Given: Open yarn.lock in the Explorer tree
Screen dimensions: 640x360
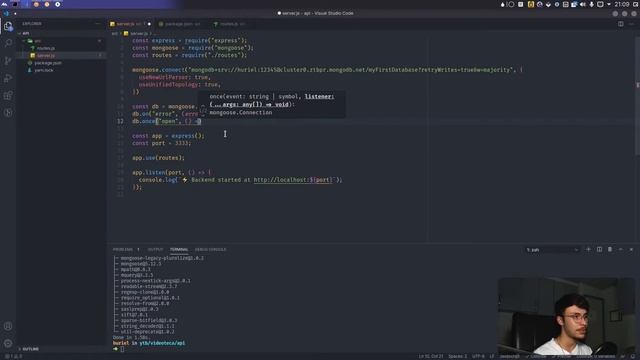Looking at the screenshot, I should tap(44, 70).
